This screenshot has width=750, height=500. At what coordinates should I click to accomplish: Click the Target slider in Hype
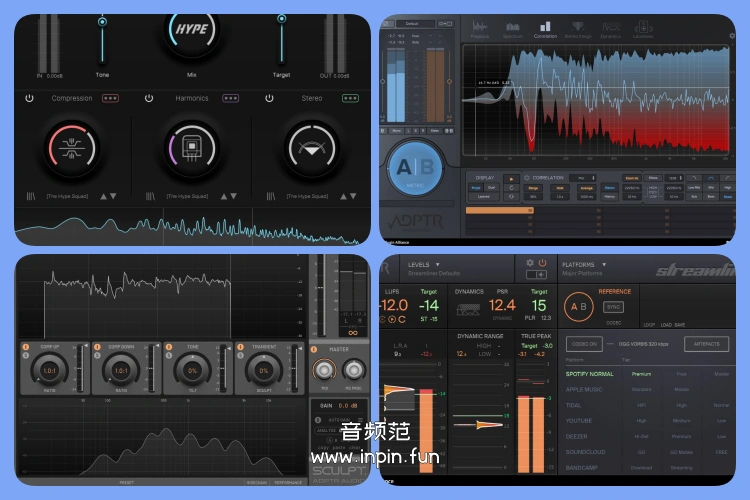click(282, 41)
